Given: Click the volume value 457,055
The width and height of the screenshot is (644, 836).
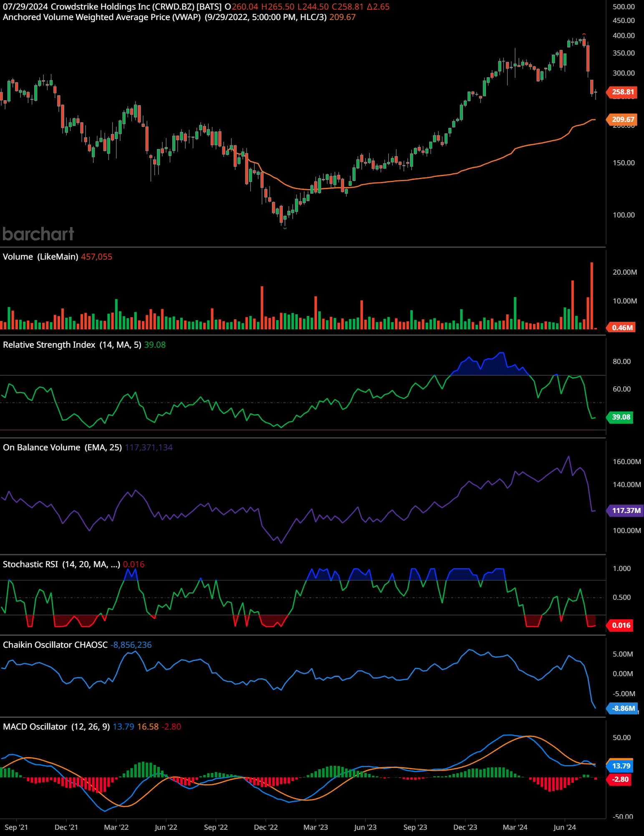Looking at the screenshot, I should click(x=96, y=257).
